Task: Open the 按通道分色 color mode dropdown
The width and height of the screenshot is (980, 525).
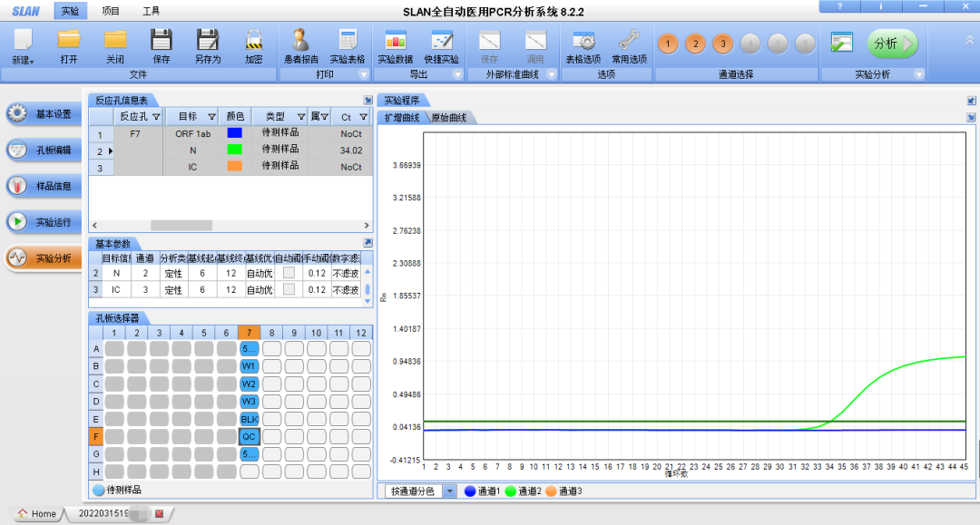Action: (x=450, y=491)
